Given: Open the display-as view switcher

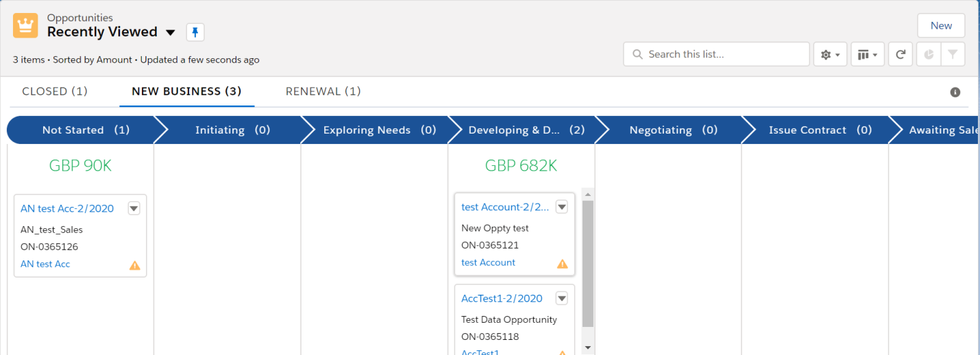Looking at the screenshot, I should pyautogui.click(x=868, y=54).
